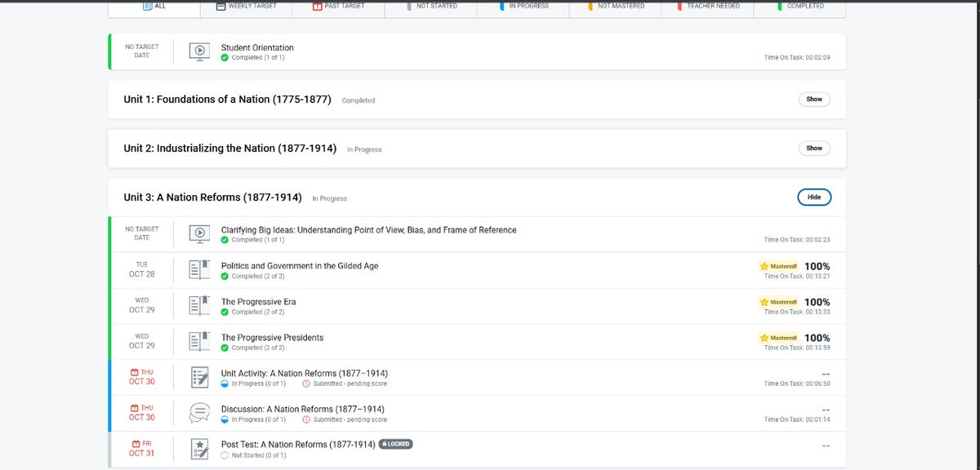Screen dimensions: 980x470
Task: Open Post Test: A Nation Reforms
Action: pos(298,445)
